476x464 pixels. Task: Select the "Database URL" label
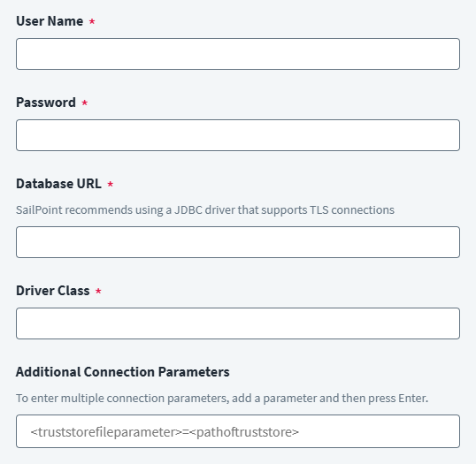[58, 184]
